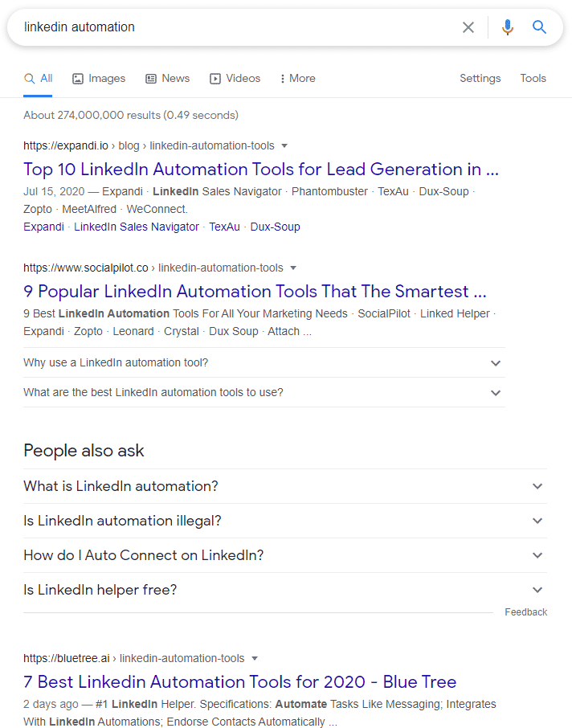Open dropdown arrow next to expandi.io URL
This screenshot has width=572, height=728.
(x=284, y=145)
